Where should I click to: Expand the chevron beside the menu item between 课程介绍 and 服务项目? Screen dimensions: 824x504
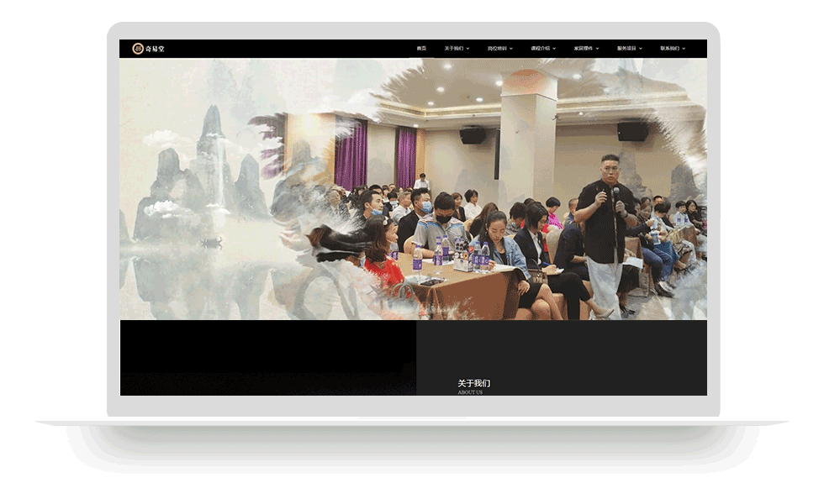(597, 49)
